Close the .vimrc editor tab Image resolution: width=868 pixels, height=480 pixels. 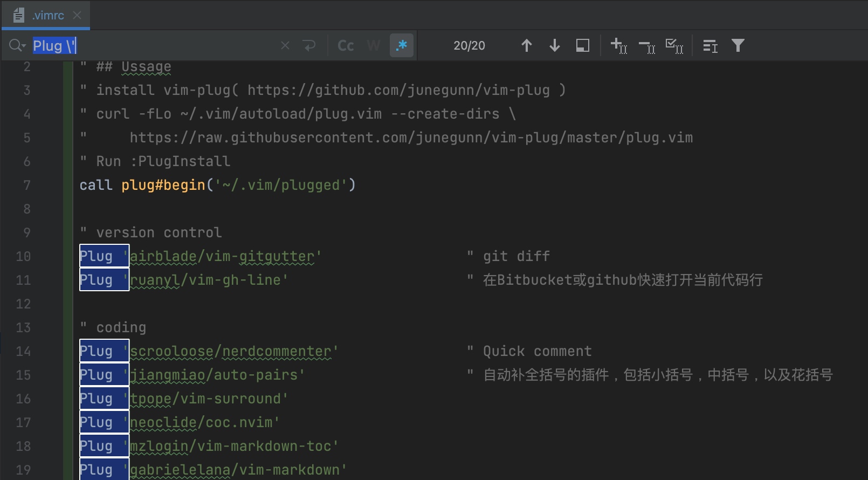click(77, 16)
